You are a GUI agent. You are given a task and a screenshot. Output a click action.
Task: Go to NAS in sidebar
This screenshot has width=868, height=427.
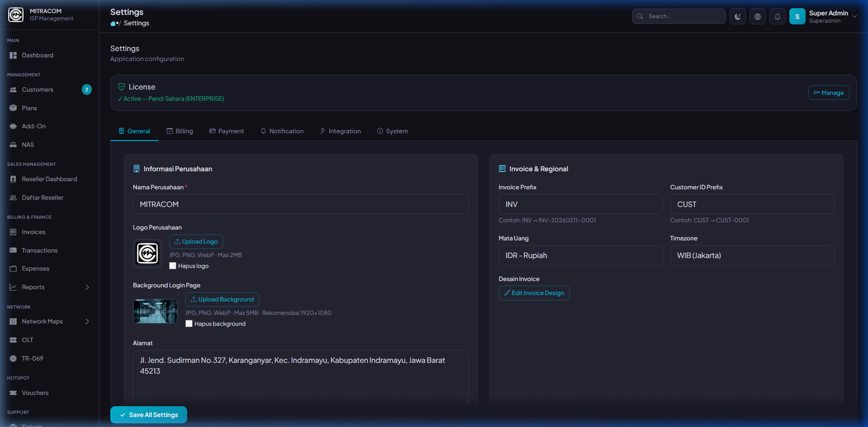[x=28, y=145]
